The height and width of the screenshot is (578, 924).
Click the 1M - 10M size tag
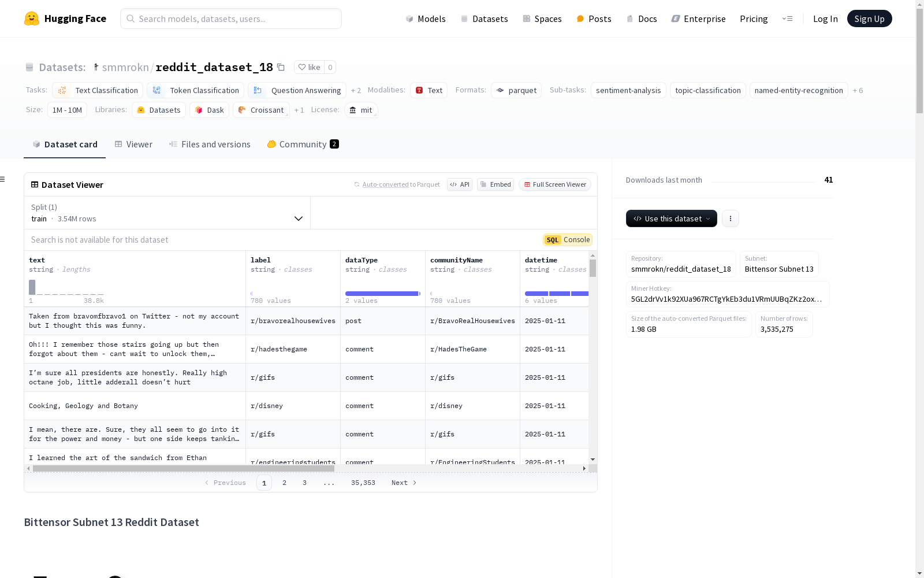click(67, 110)
